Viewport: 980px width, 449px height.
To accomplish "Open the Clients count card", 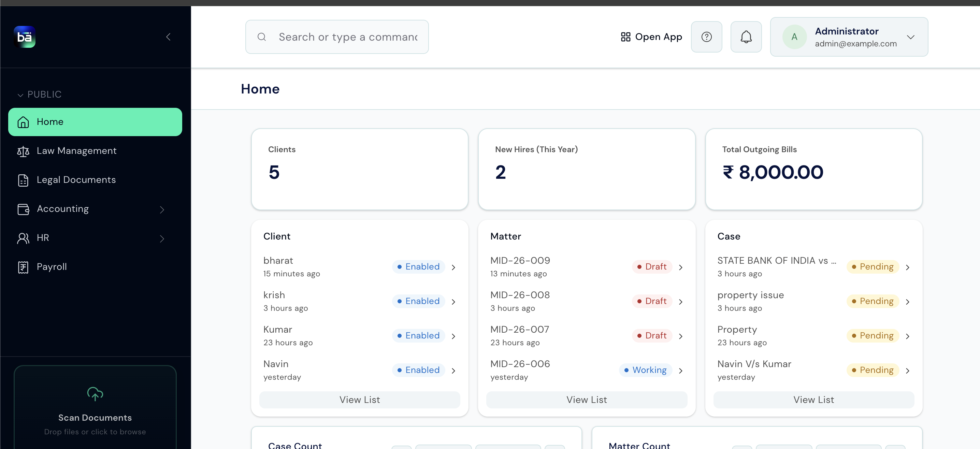I will coord(360,169).
